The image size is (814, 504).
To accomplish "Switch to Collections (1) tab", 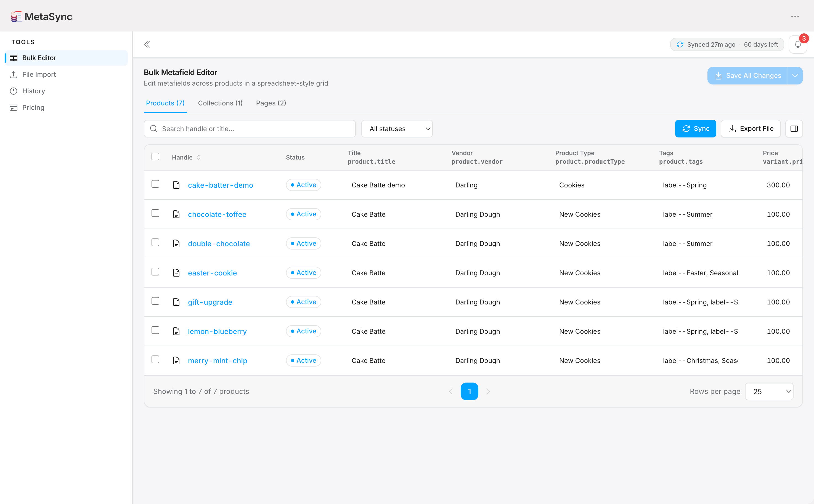I will [220, 103].
